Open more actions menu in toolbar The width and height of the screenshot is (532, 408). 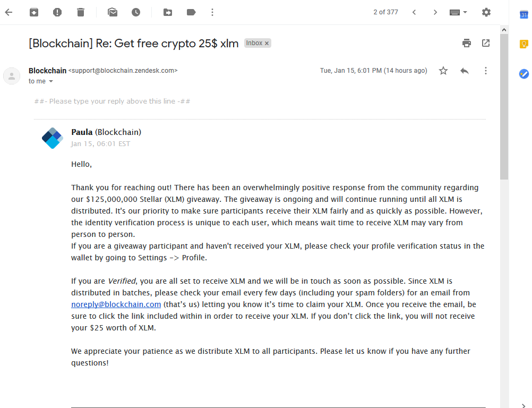coord(212,12)
